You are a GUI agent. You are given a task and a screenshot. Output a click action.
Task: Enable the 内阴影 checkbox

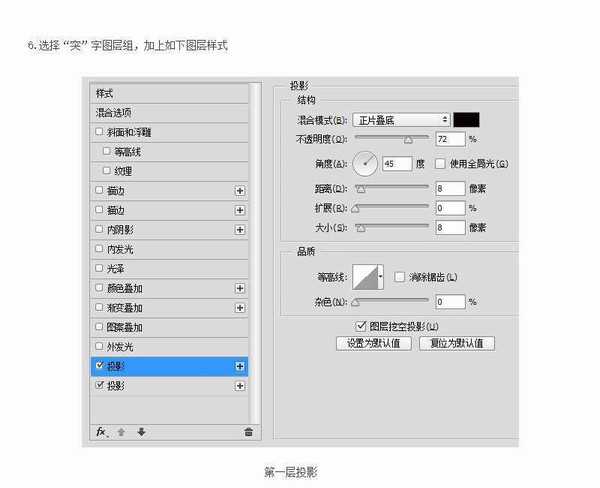(x=99, y=229)
